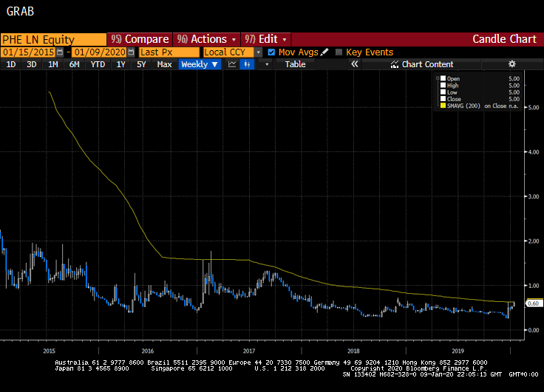
Task: Select the YTD range tab
Action: point(98,64)
